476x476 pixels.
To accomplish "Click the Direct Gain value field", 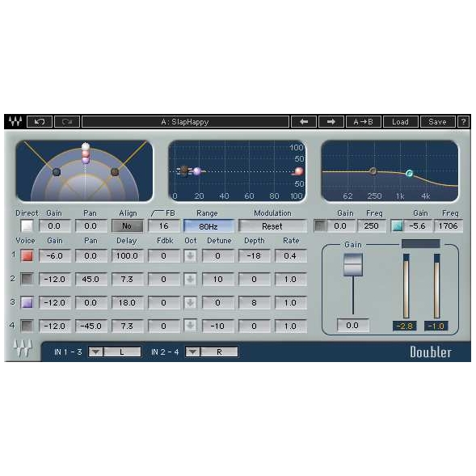I will (x=55, y=225).
